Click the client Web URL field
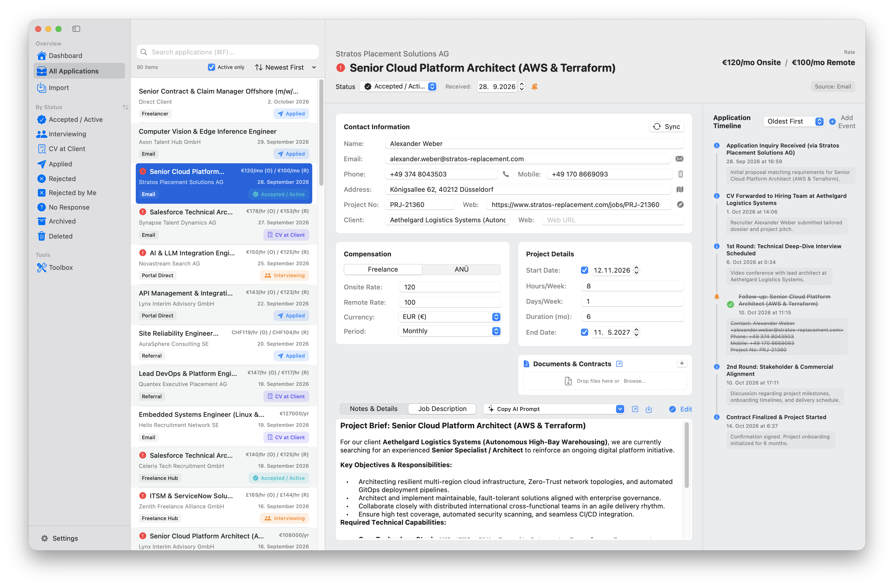This screenshot has width=894, height=588. click(613, 220)
